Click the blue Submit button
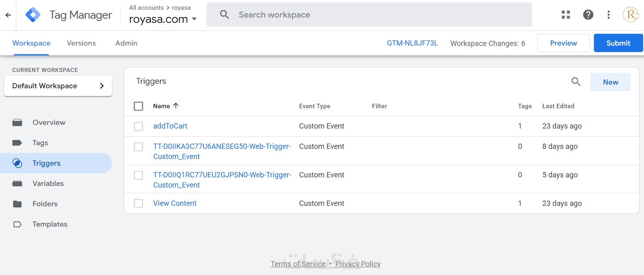644x275 pixels. click(x=618, y=43)
